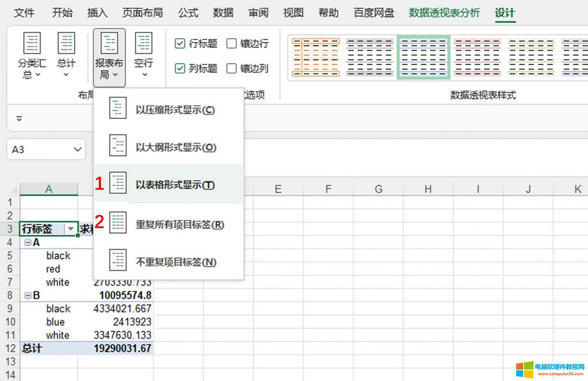Expand the Name Box dropdown showing A3
The image size is (588, 381).
coord(78,150)
